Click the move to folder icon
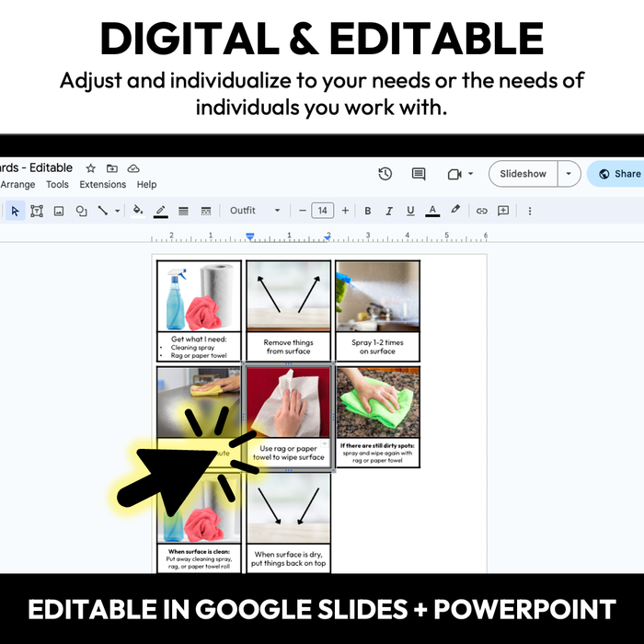This screenshot has width=644, height=644. pyautogui.click(x=112, y=168)
